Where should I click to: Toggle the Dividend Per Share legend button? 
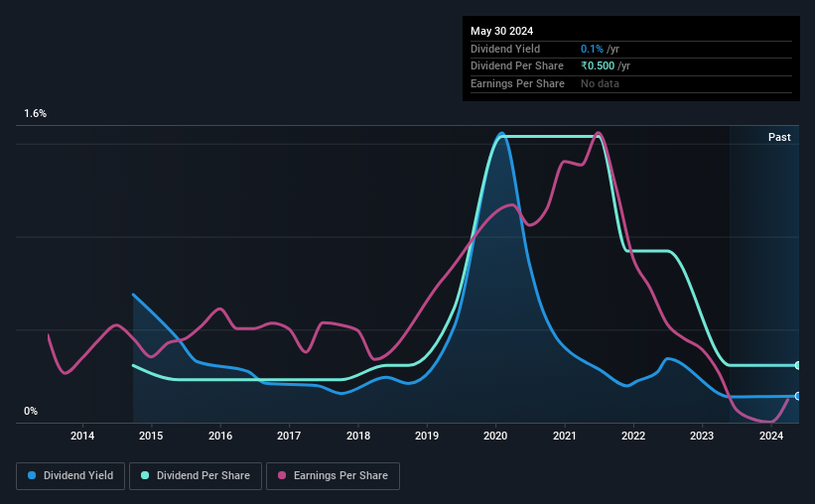coord(196,476)
